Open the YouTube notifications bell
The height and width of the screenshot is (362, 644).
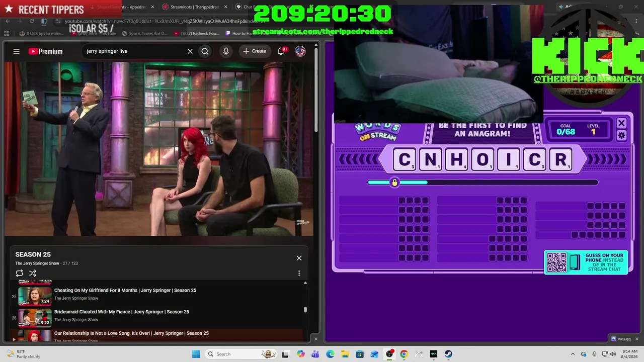281,51
